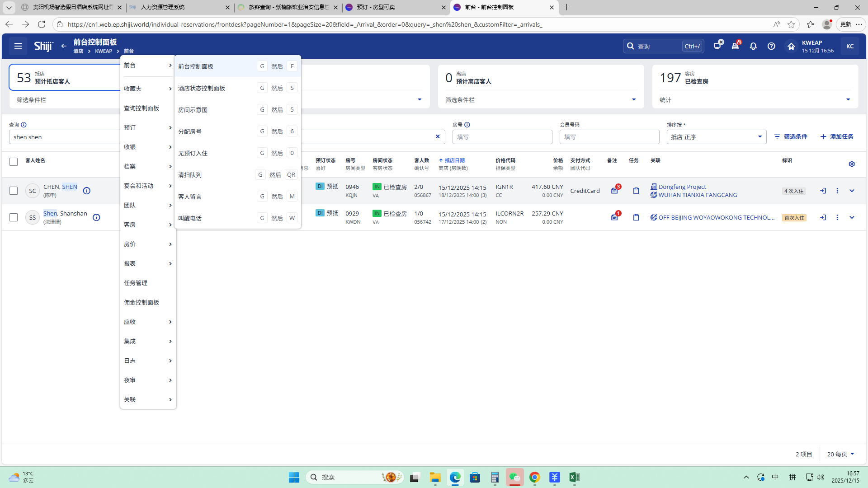Image resolution: width=868 pixels, height=488 pixels.
Task: Open the Dongfeng Project link
Action: [682, 187]
